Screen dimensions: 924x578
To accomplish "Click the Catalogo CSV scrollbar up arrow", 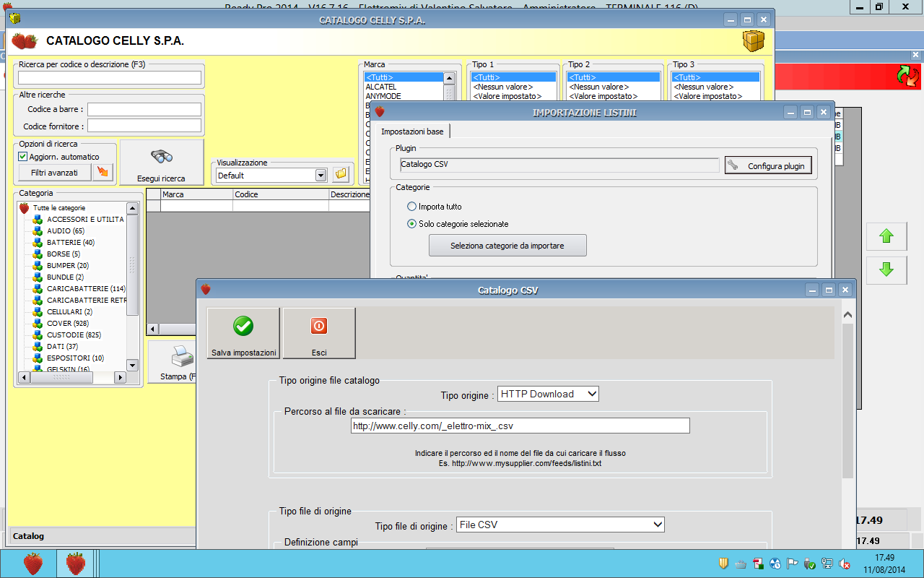I will [x=848, y=315].
